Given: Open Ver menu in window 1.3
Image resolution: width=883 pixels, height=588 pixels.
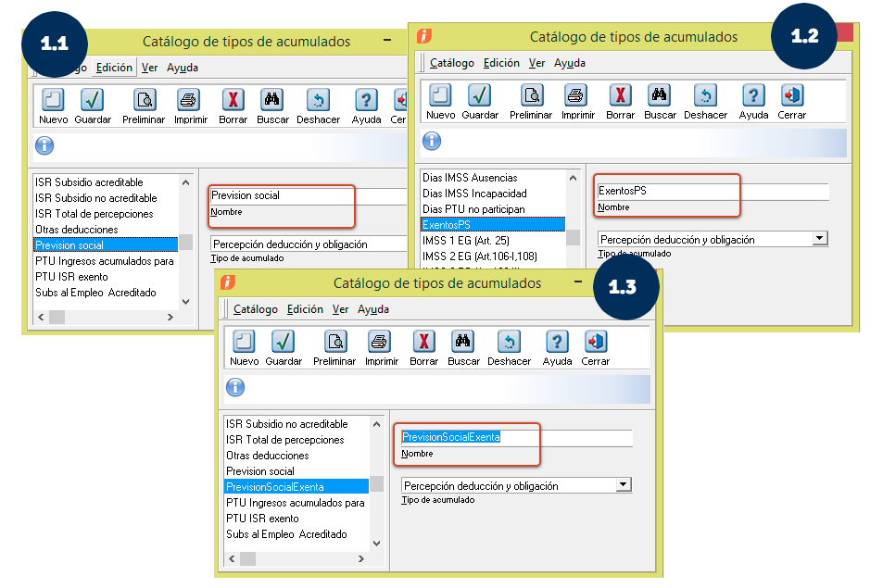Looking at the screenshot, I should tap(340, 309).
